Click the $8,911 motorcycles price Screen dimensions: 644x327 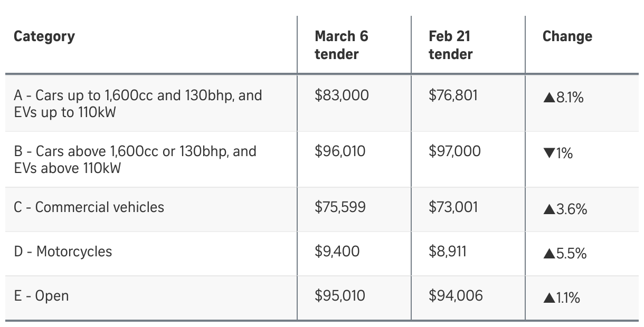click(x=448, y=252)
